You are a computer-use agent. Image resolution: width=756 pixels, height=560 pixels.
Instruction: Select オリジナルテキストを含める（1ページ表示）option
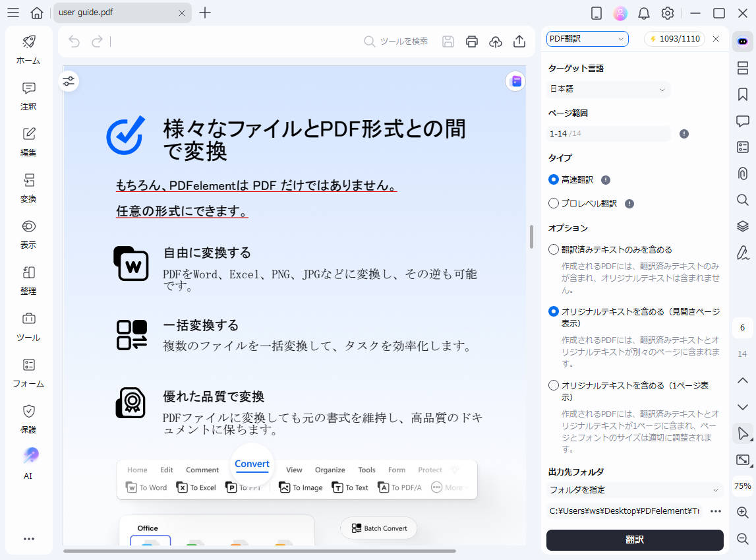coord(553,385)
